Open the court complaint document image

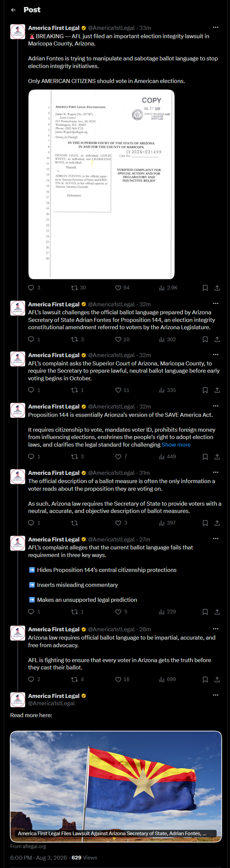(101, 184)
